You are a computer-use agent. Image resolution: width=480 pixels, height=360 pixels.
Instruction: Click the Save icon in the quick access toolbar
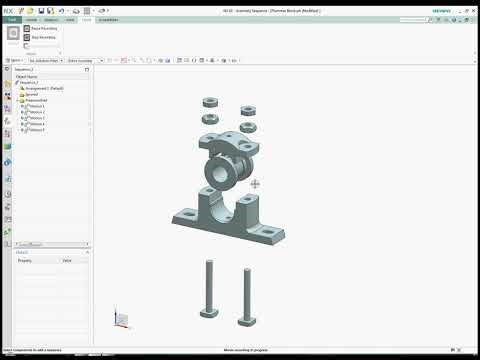click(41, 11)
